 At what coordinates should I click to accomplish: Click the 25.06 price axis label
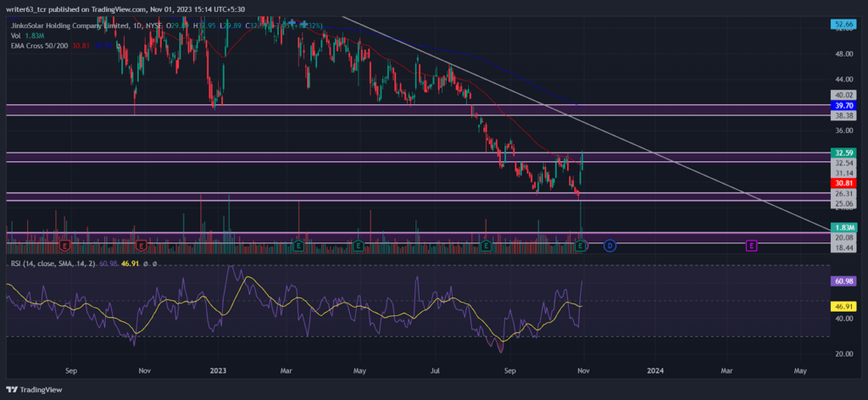click(x=843, y=203)
